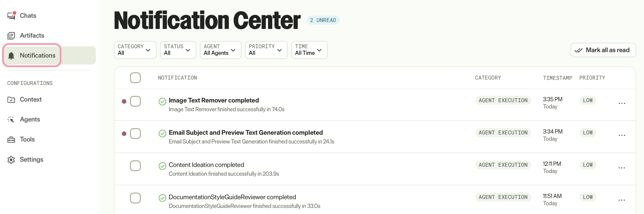The height and width of the screenshot is (214, 644).
Task: Click the Agents cursor sparkle icon
Action: click(x=11, y=119)
